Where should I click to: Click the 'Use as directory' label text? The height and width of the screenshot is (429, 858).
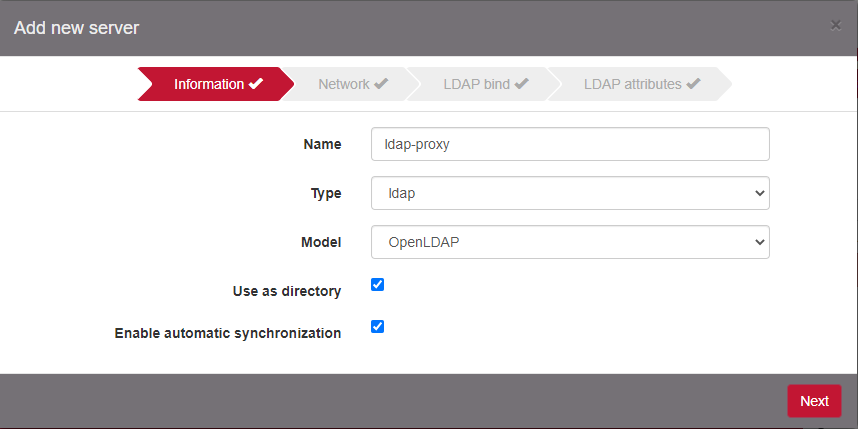286,291
